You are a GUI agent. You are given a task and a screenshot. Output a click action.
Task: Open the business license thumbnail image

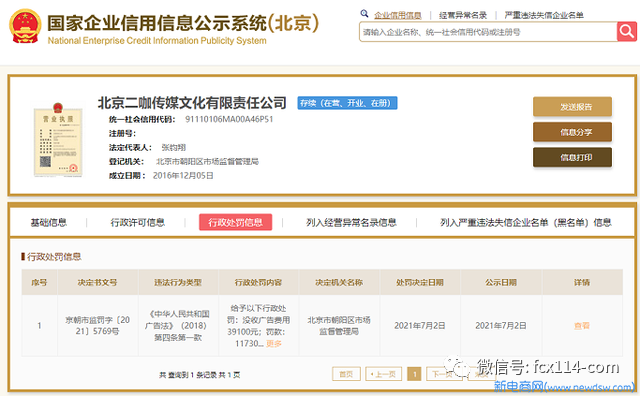pos(58,140)
